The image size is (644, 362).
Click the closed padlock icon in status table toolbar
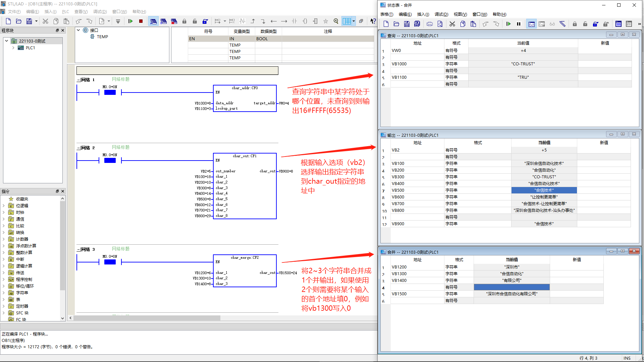(x=575, y=24)
